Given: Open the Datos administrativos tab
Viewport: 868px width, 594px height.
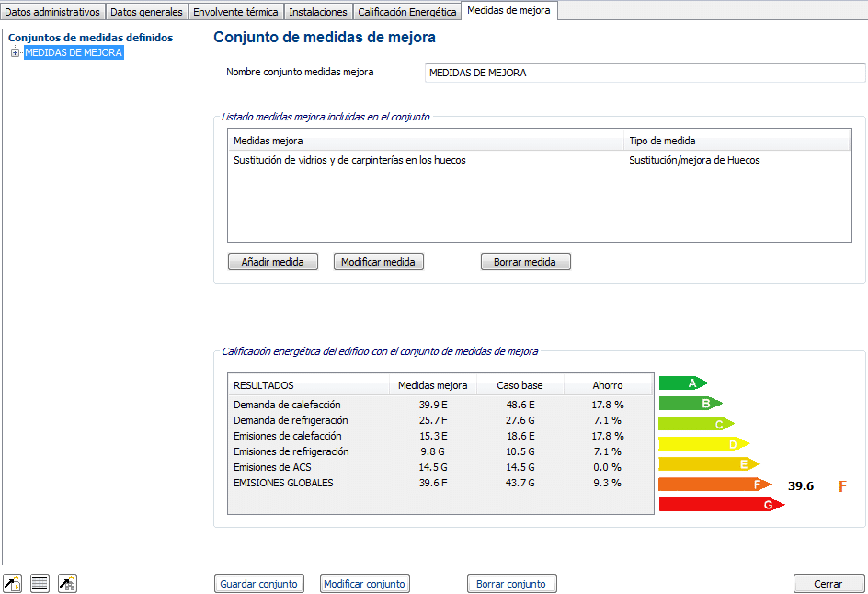Looking at the screenshot, I should click(53, 12).
